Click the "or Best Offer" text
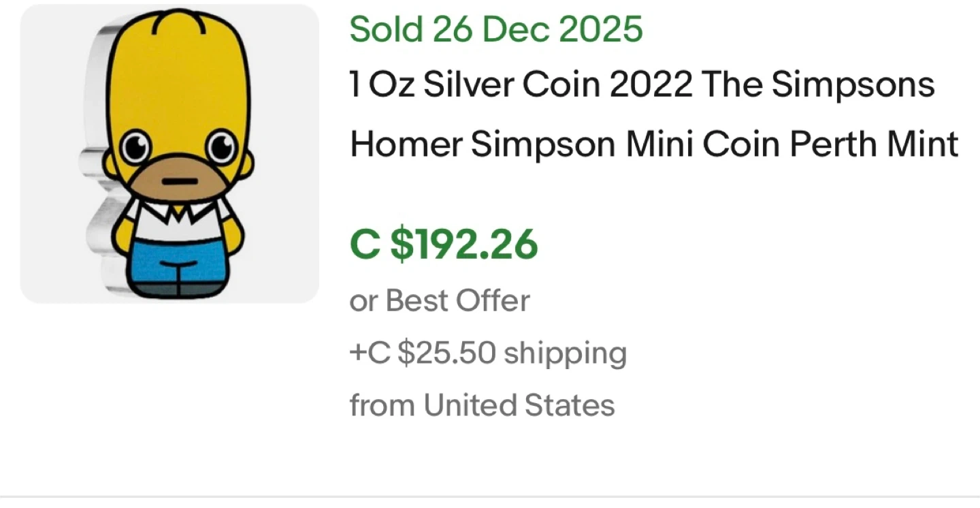The width and height of the screenshot is (980, 508). point(439,300)
